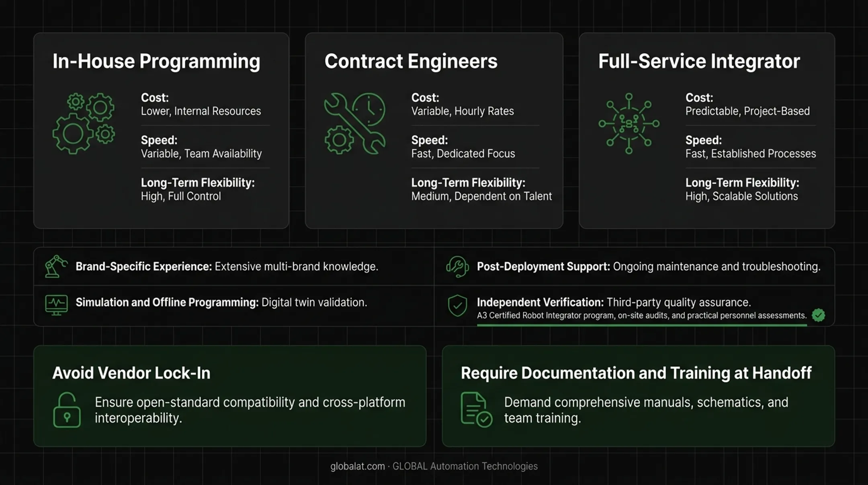
Task: Click the shield checkmark icon for Independent Verification
Action: click(457, 306)
